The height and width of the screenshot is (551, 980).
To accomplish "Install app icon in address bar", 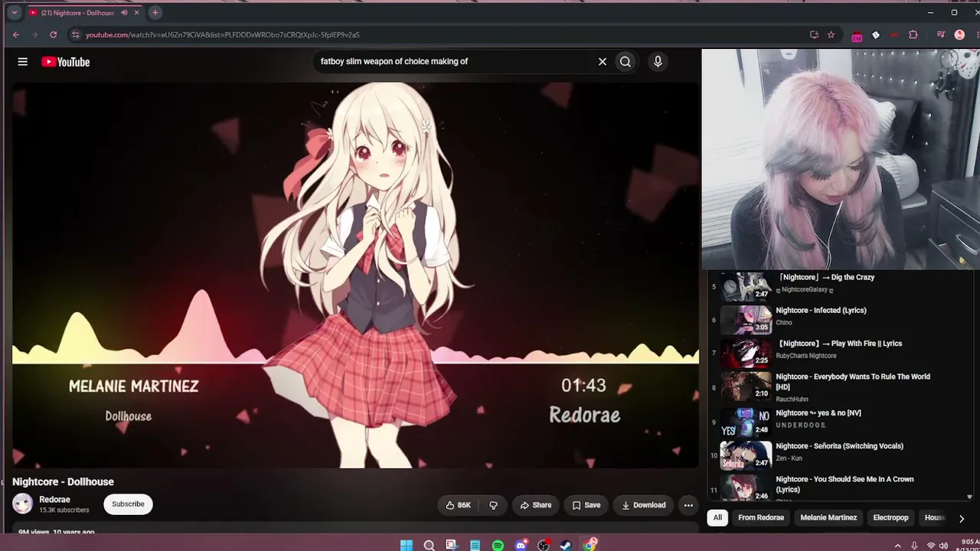I will (x=814, y=34).
